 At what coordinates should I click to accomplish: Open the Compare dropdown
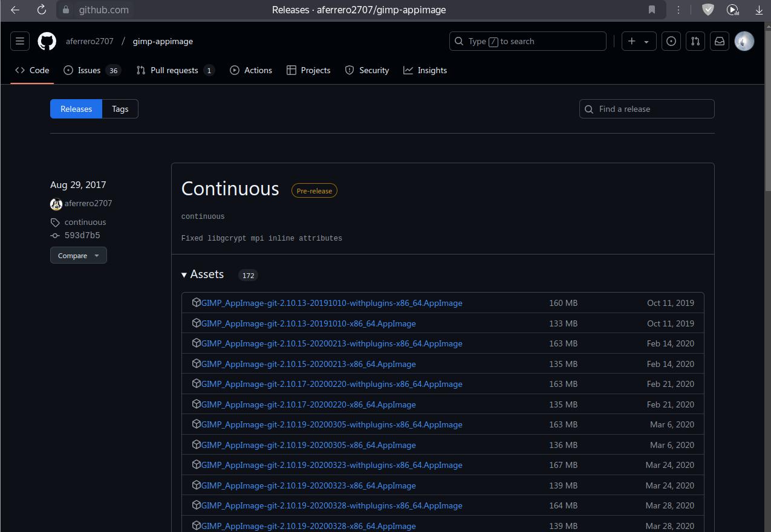click(x=79, y=255)
